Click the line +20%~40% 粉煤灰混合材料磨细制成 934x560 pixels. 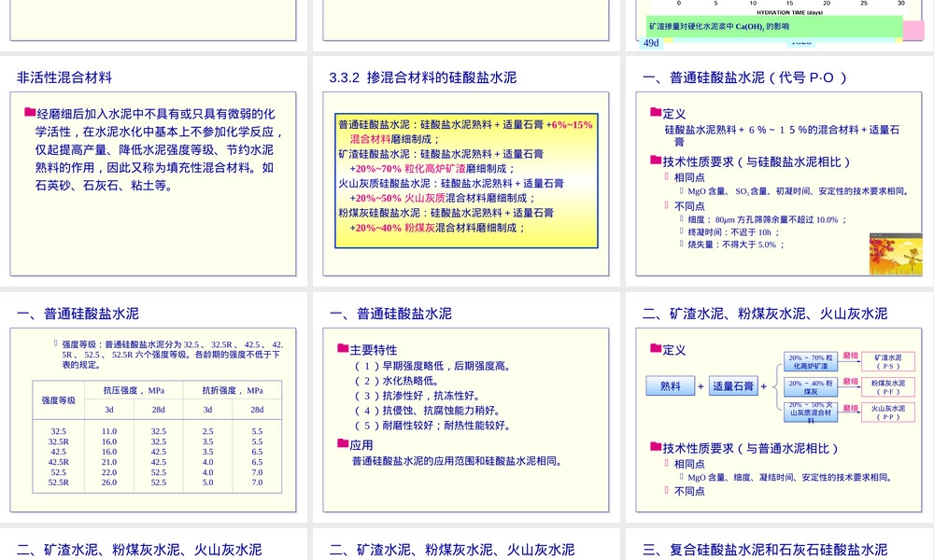click(438, 228)
